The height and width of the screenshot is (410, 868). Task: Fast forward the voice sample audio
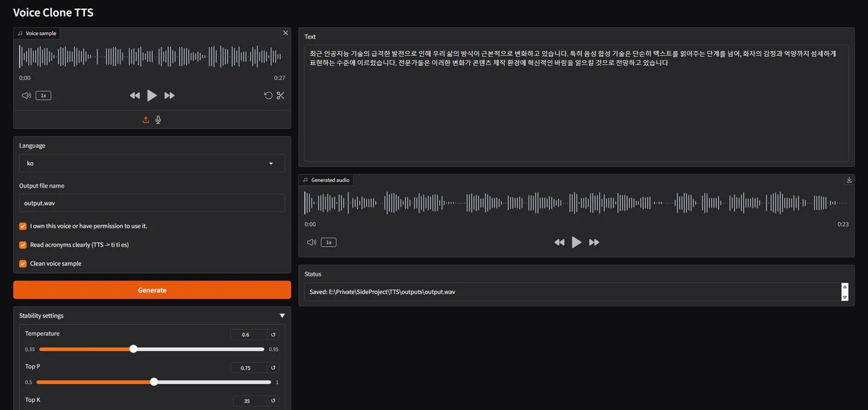point(169,96)
